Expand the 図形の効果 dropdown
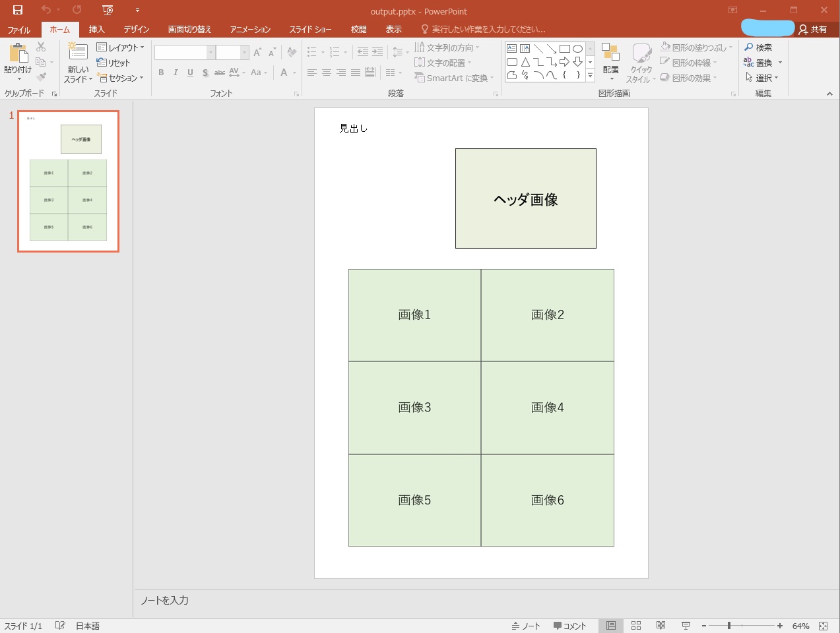840x633 pixels. pos(694,77)
